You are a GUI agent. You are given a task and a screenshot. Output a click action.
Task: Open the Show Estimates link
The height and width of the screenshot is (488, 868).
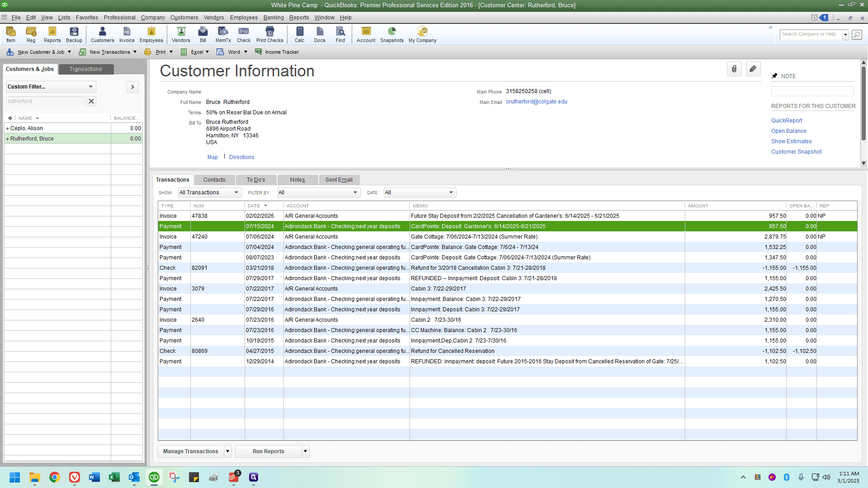coord(792,141)
